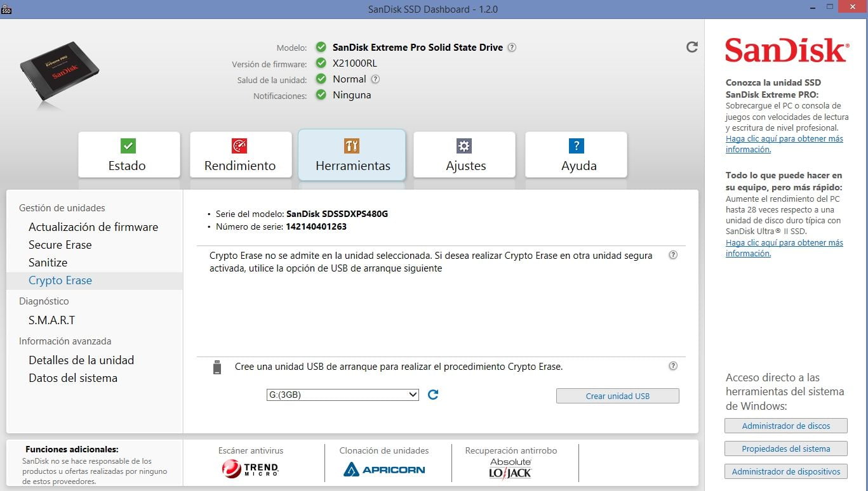Click the green checkmark Estado icon
Screen dimensions: 868x491
128,146
